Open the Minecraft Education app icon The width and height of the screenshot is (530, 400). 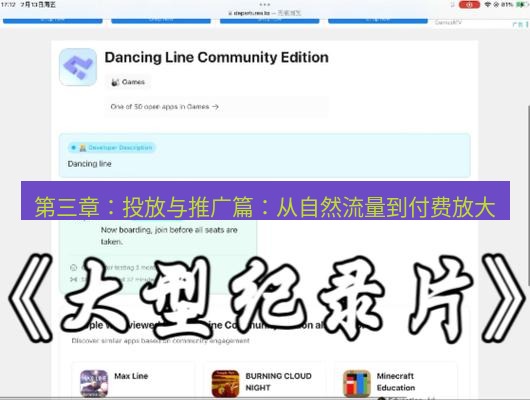tap(357, 383)
